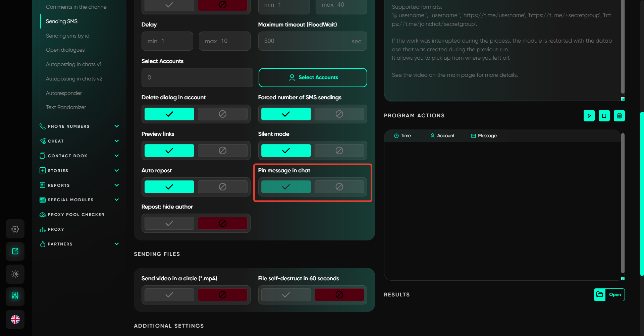
Task: Open the Results folder
Action: point(609,295)
